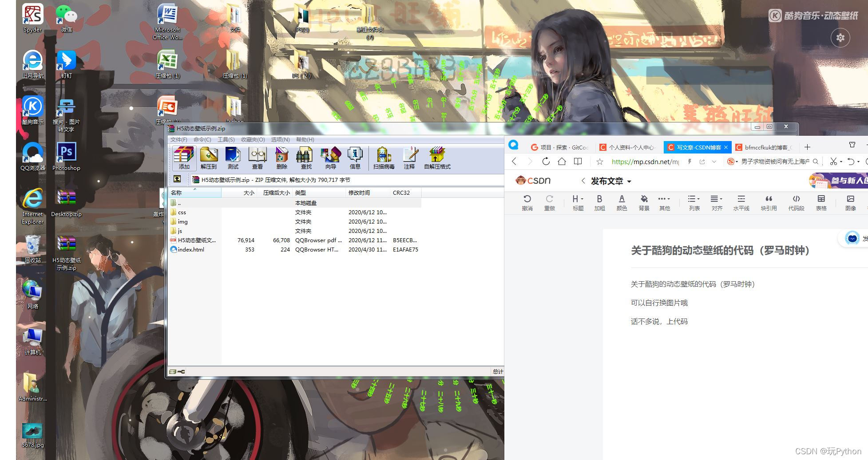This screenshot has height=460, width=868.
Task: Expand the undo-close-tab dropdown in browser
Action: pyautogui.click(x=859, y=161)
